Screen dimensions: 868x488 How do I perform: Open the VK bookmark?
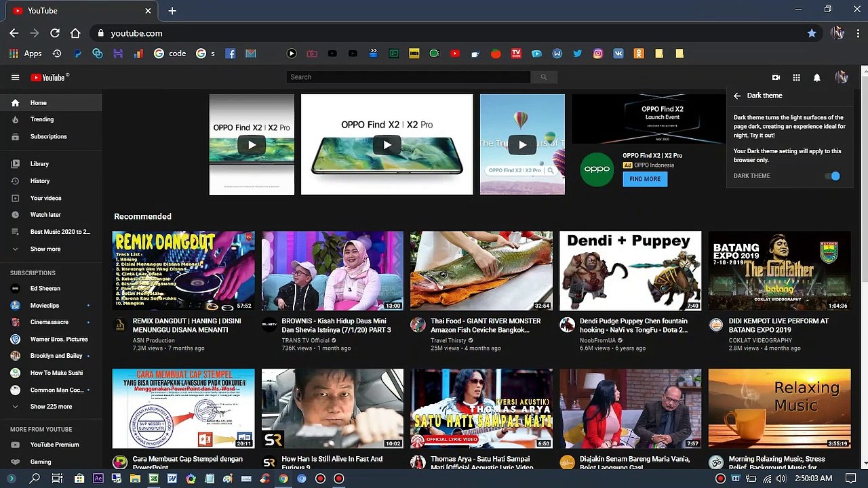[x=618, y=54]
